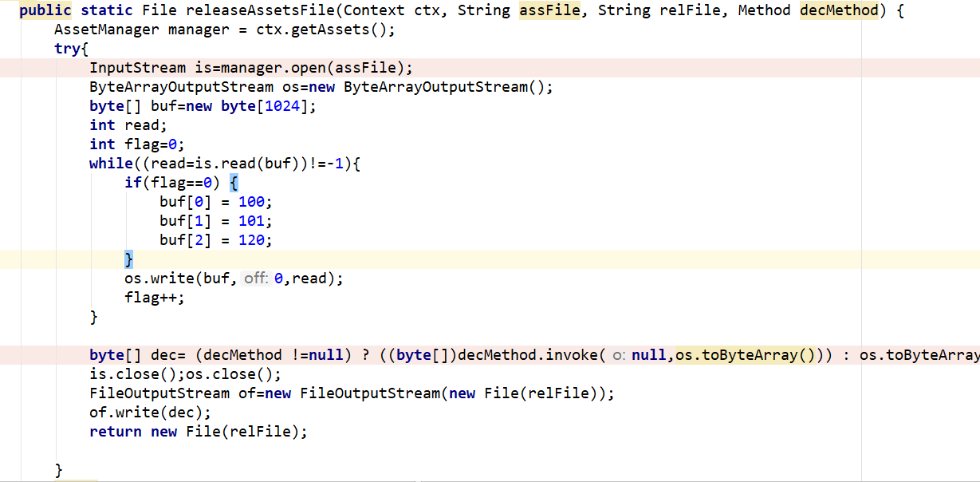This screenshot has height=482, width=980.
Task: Click the highlighted assFile parameter in signature
Action: pos(549,10)
